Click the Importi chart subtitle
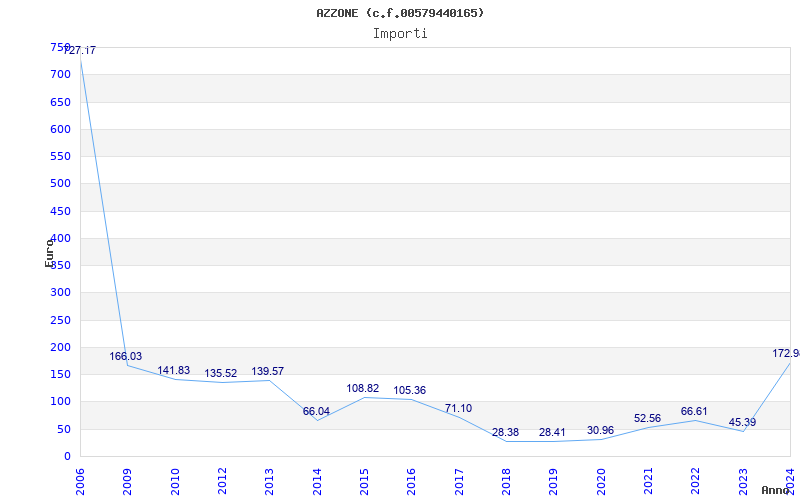This screenshot has width=800, height=500. pyautogui.click(x=400, y=33)
